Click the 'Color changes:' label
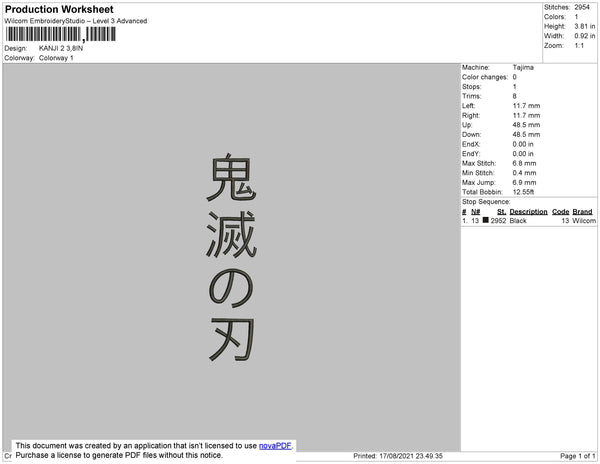This screenshot has width=600, height=464. 485,77
